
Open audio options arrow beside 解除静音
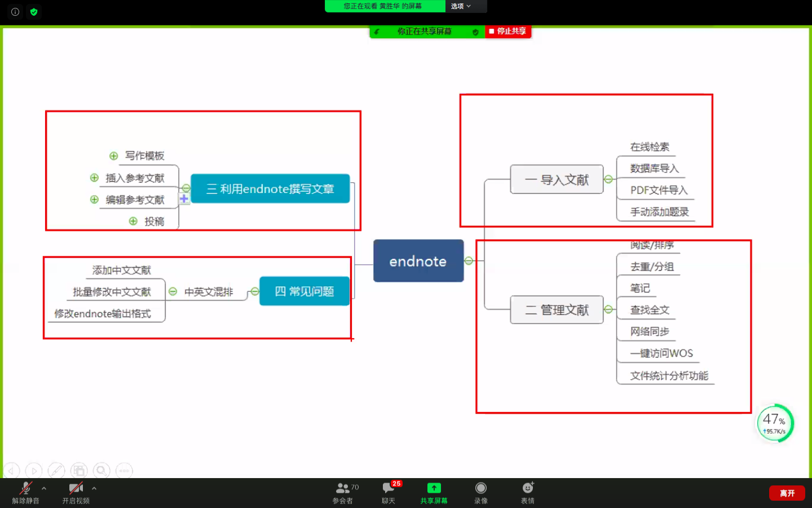pos(44,488)
